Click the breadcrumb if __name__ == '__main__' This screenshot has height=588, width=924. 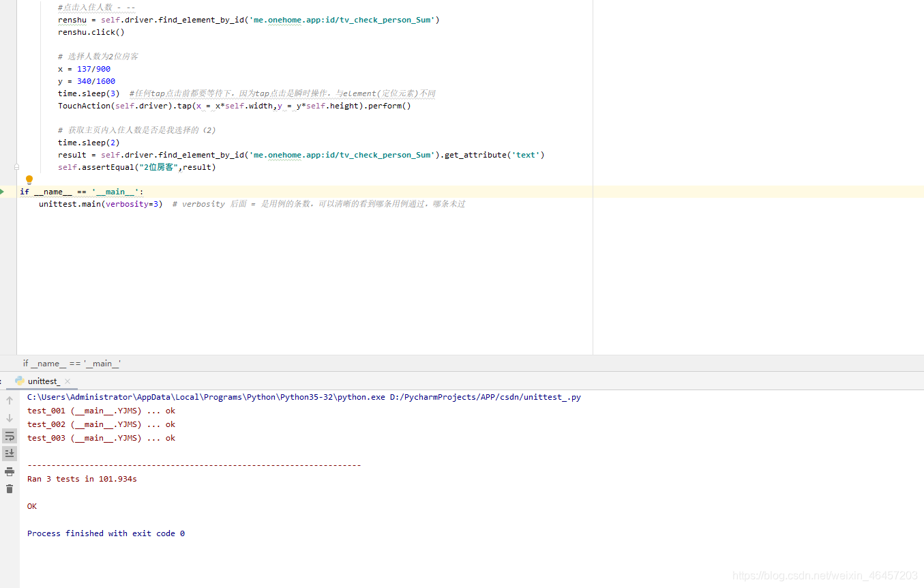click(x=72, y=364)
